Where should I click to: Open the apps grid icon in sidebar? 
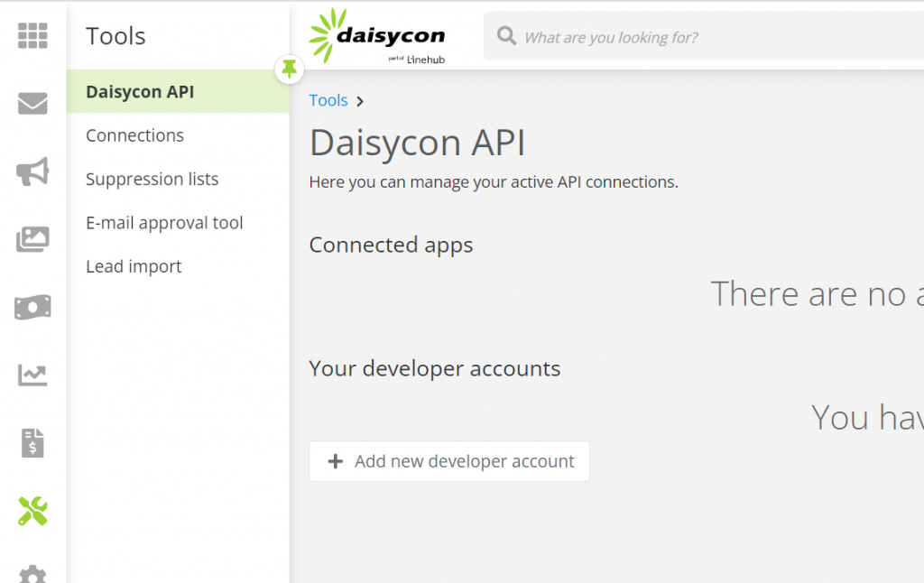32,36
